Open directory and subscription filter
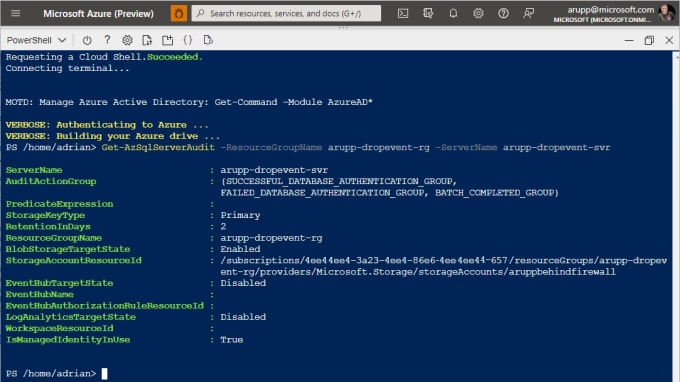The height and width of the screenshot is (382, 680). 428,13
